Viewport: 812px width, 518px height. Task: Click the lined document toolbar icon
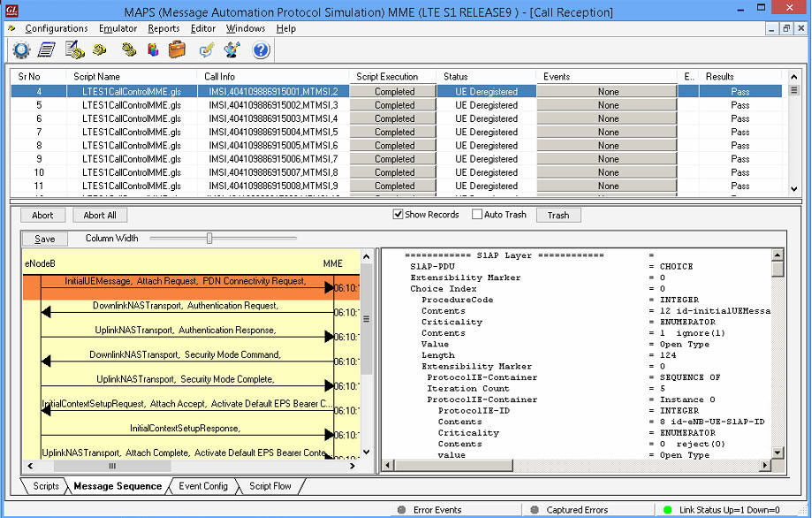point(47,50)
